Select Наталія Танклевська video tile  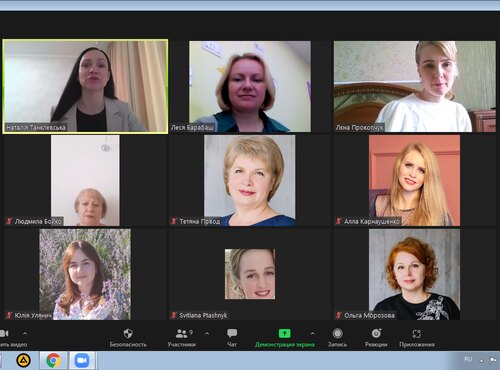coord(85,86)
